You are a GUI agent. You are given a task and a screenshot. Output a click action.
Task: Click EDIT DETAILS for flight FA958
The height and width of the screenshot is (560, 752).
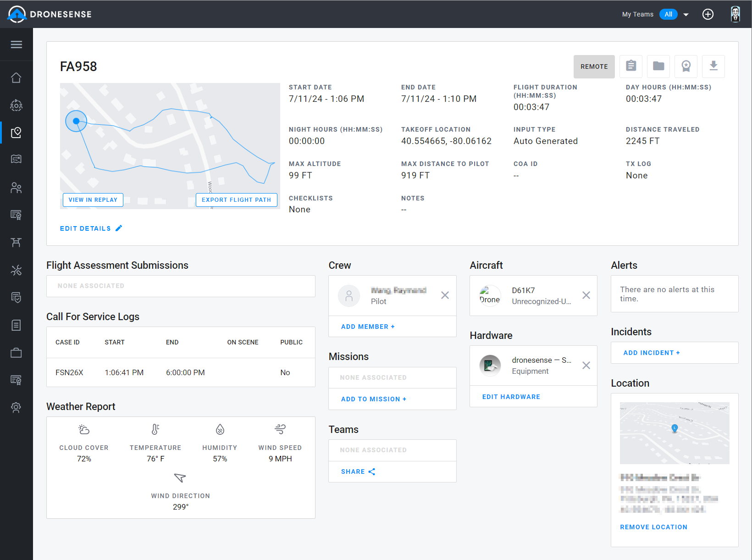pyautogui.click(x=91, y=228)
